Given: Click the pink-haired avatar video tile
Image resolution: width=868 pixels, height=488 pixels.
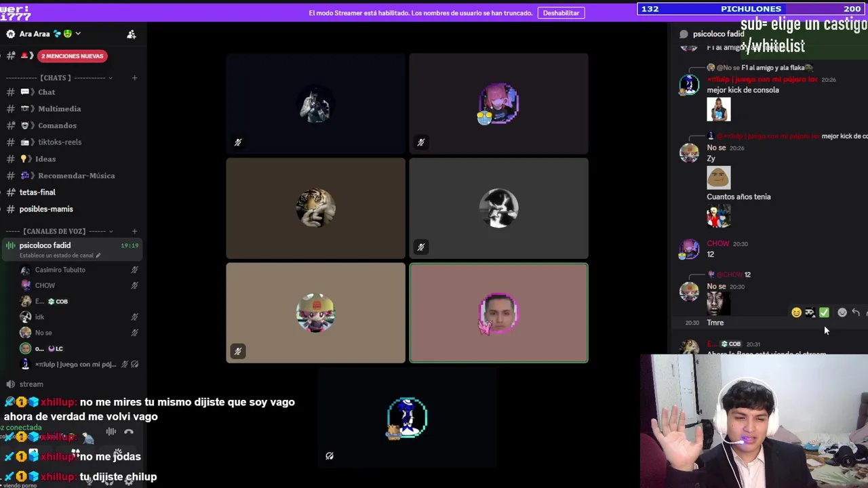Looking at the screenshot, I should tap(498, 104).
